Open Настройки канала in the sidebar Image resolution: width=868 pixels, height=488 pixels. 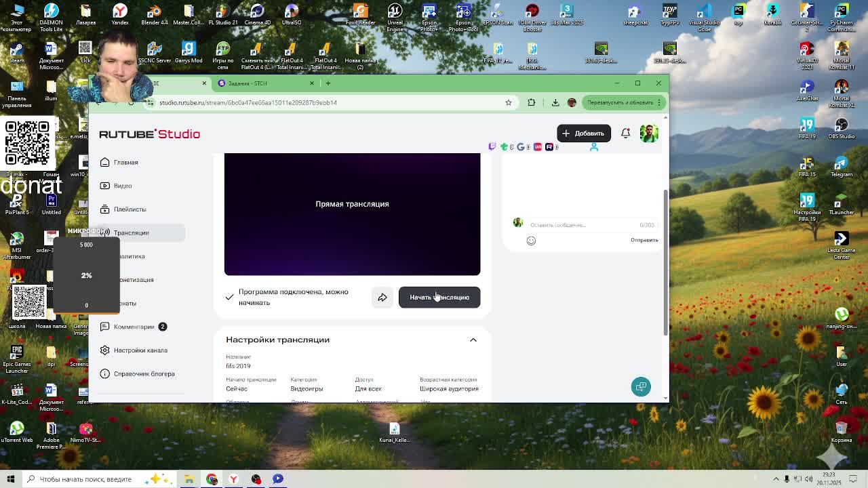click(134, 350)
